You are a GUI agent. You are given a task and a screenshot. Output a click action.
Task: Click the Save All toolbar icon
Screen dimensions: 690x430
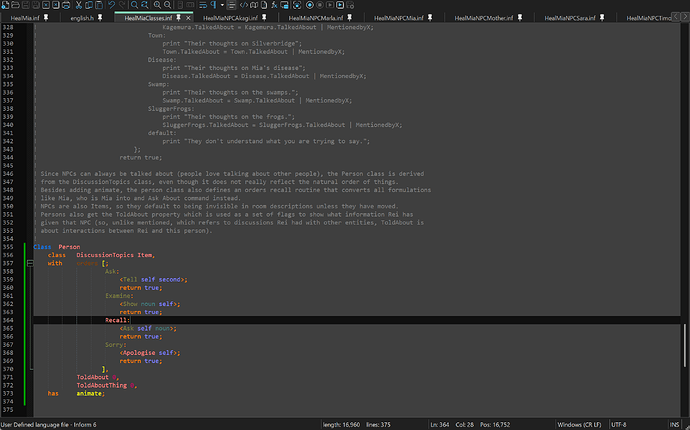[36, 5]
